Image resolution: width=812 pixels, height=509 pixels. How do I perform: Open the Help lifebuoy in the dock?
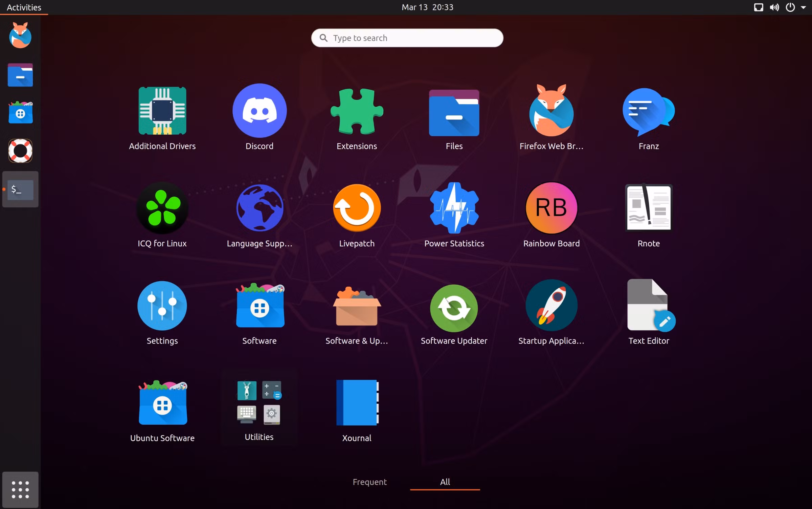click(20, 151)
